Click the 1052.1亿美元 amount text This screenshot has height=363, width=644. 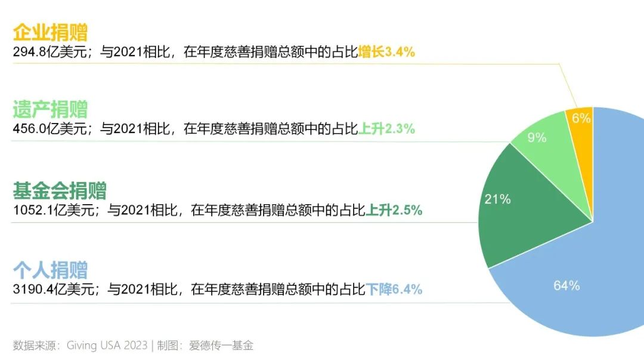pyautogui.click(x=54, y=210)
